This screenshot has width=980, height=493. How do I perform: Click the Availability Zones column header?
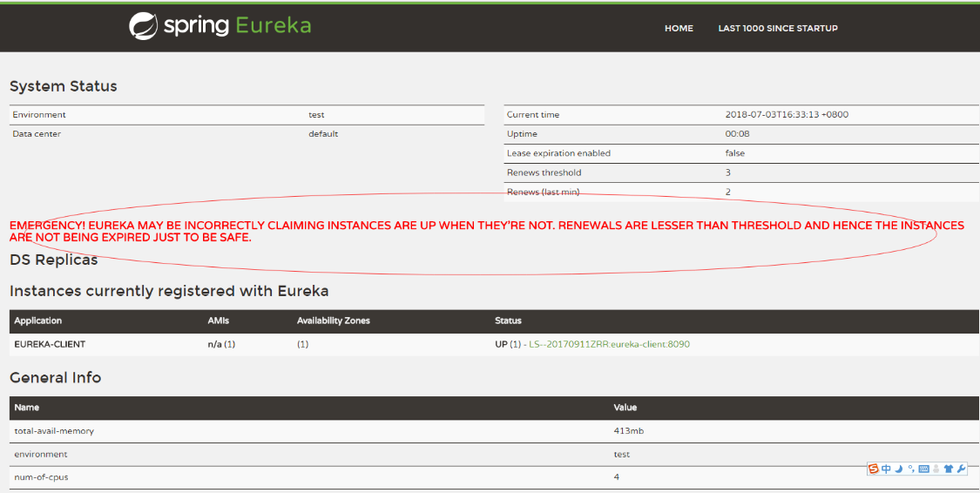pyautogui.click(x=333, y=321)
